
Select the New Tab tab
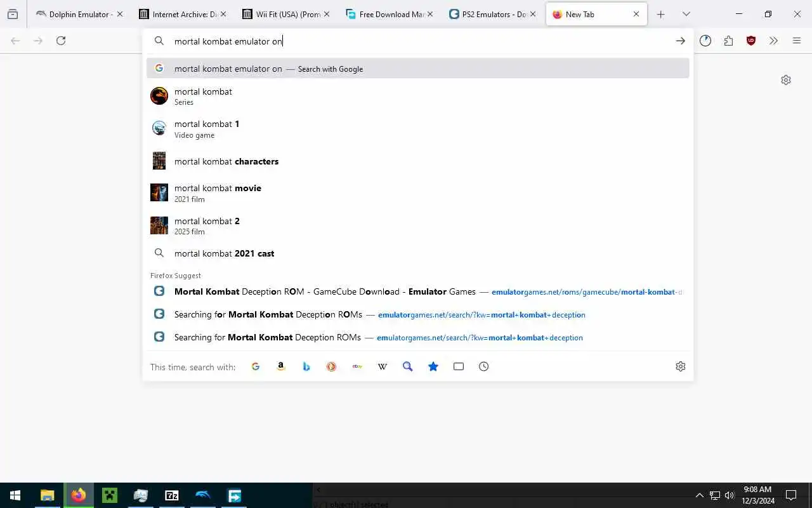[596, 14]
